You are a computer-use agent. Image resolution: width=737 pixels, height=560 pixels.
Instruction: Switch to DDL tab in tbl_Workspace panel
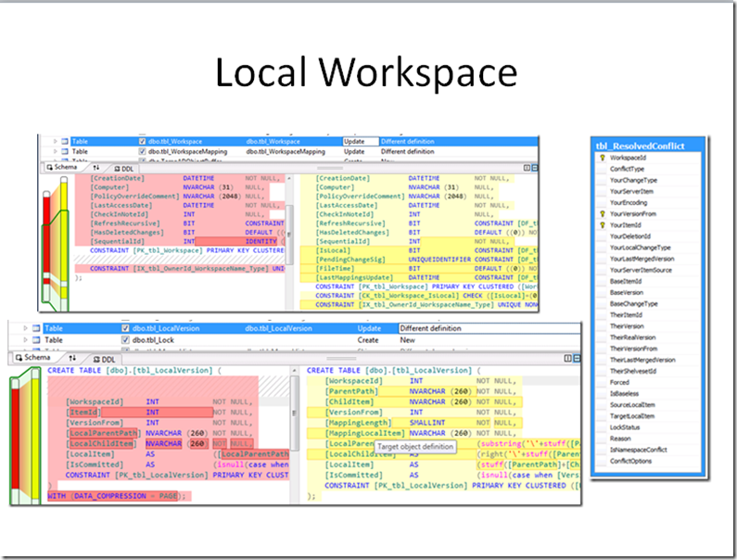pos(124,169)
